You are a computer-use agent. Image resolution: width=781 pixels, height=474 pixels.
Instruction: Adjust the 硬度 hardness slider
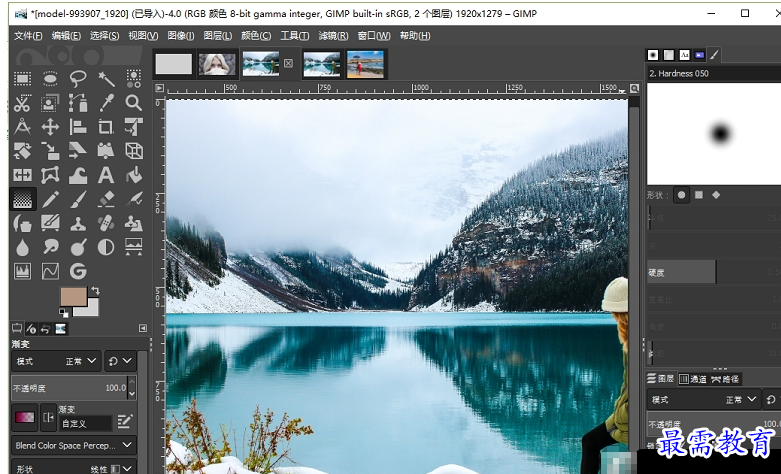tap(714, 272)
